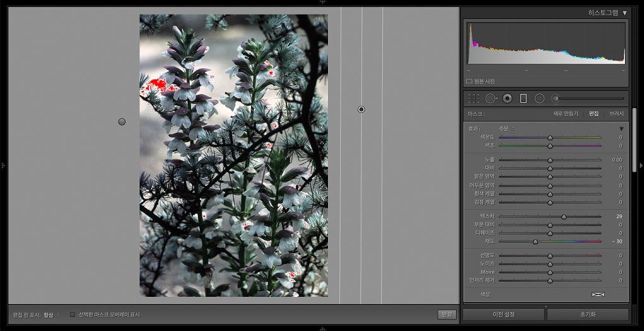Open the 색상 color swatch box
This screenshot has width=644, height=331.
point(597,294)
